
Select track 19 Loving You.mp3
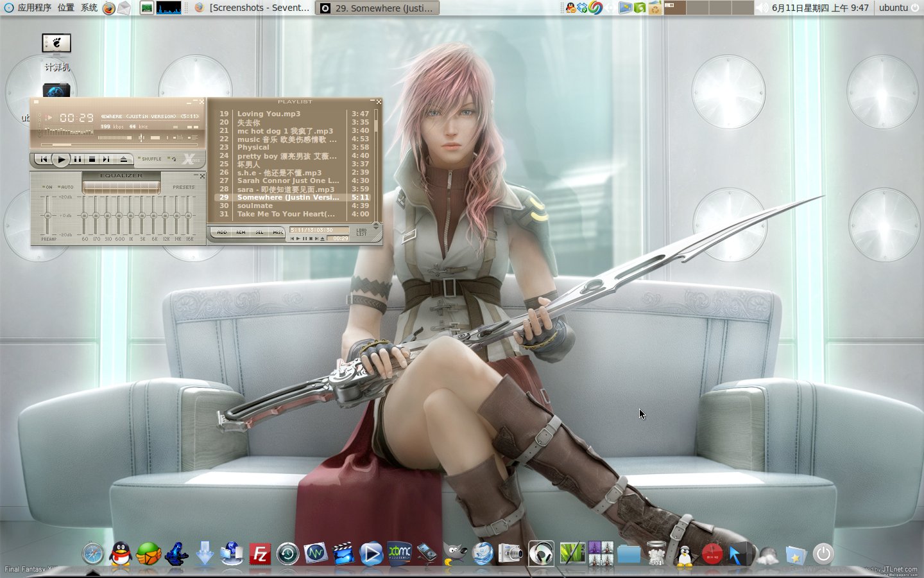[x=293, y=114]
